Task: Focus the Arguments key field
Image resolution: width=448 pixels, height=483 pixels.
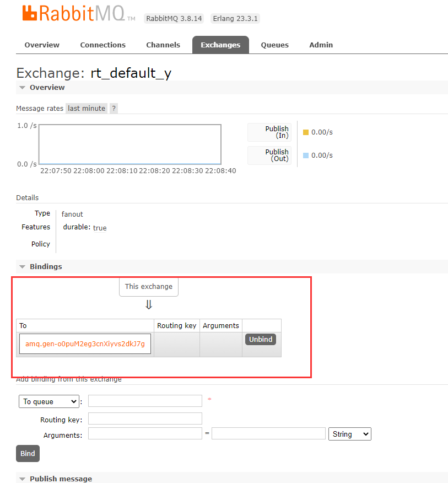Action: coord(145,433)
